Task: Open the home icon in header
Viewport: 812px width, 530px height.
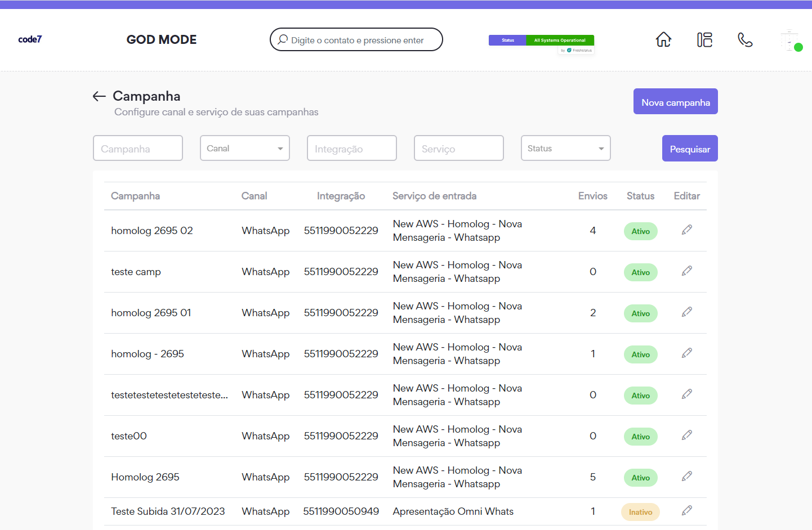Action: [x=663, y=40]
